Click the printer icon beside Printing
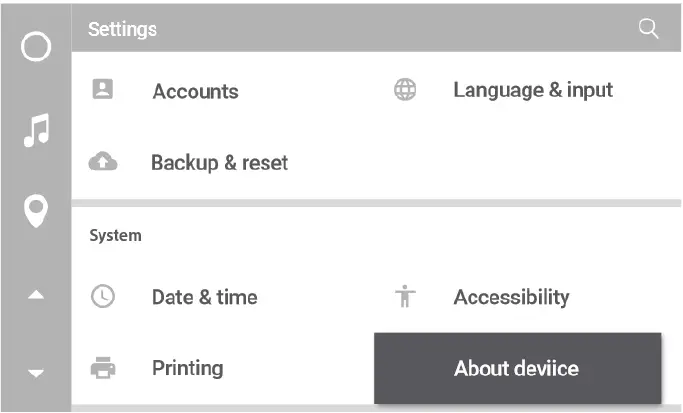 (x=103, y=368)
